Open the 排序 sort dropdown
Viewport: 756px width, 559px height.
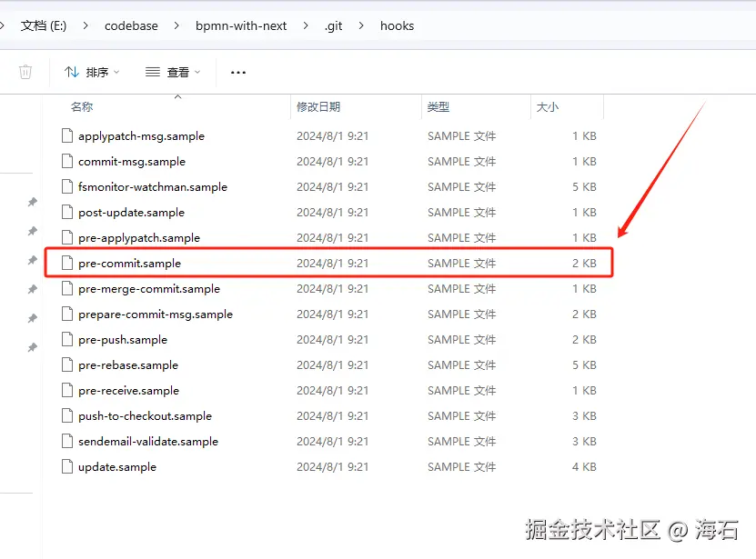[92, 73]
